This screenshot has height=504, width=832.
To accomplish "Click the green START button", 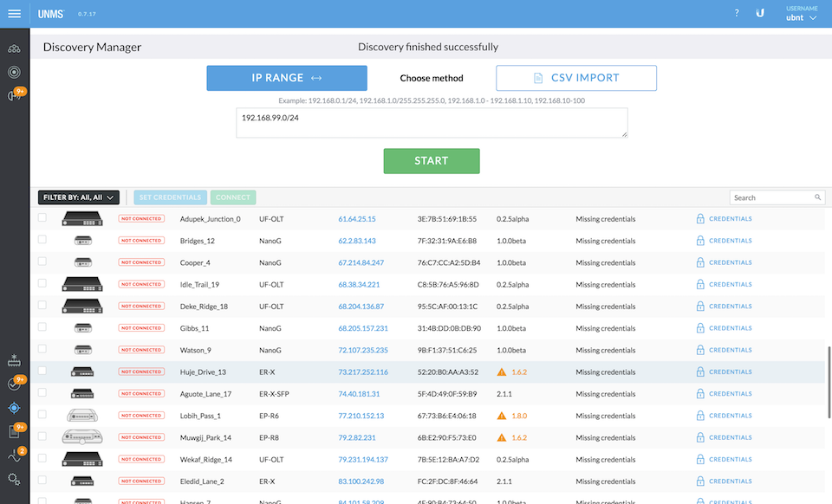I will coord(432,160).
